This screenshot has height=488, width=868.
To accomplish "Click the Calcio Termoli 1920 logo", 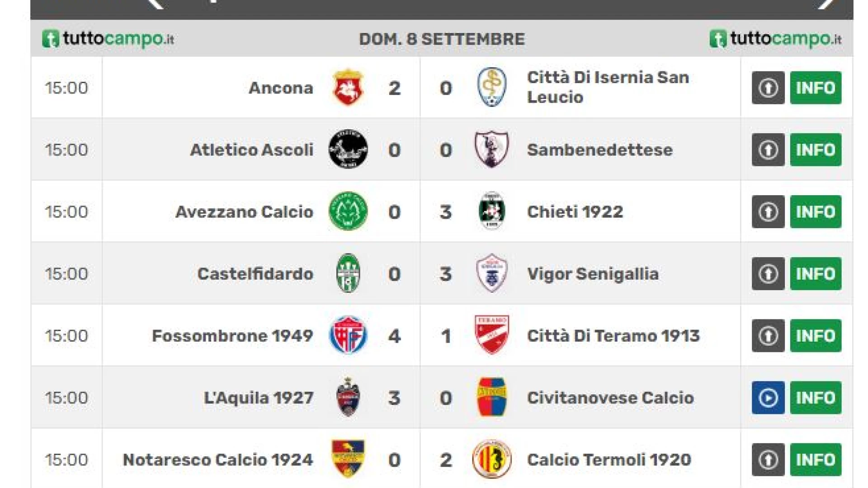I will coord(492,459).
